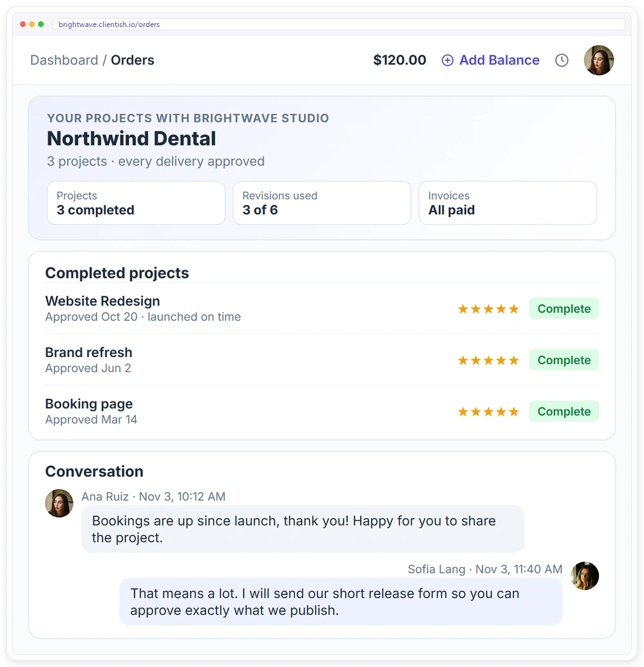644x667 pixels.
Task: Click the Booking page star rating
Action: (x=488, y=412)
